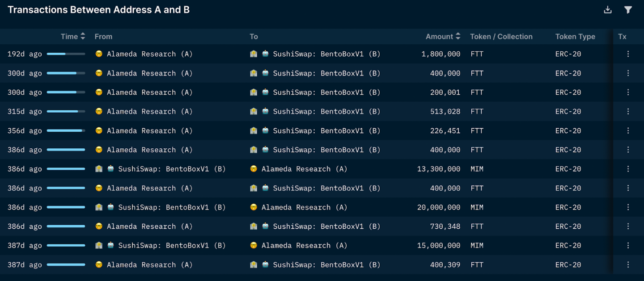Click the time progress bar for 192d ago

click(66, 54)
